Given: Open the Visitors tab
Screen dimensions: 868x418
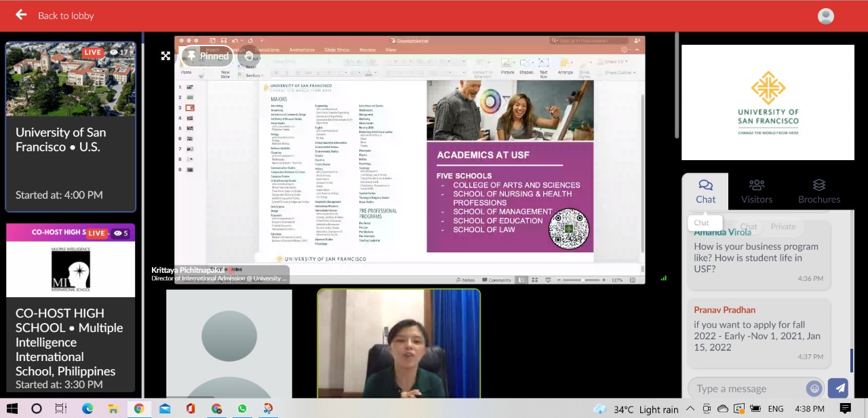Looking at the screenshot, I should [x=756, y=191].
